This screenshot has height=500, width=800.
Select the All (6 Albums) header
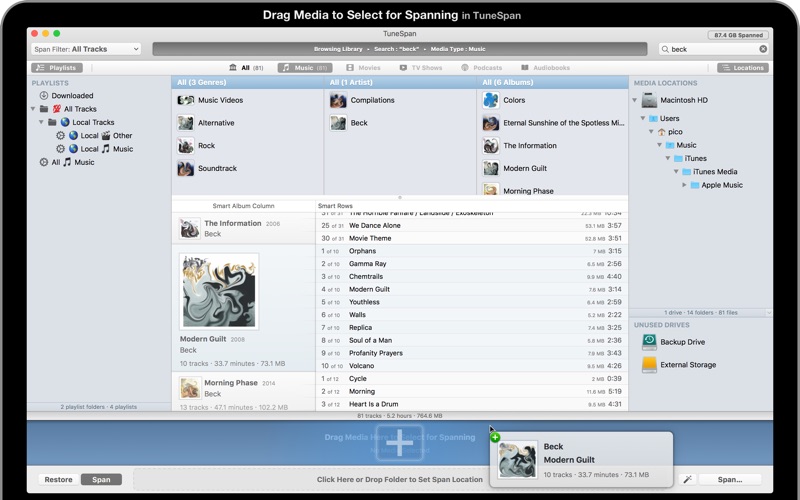tap(553, 82)
